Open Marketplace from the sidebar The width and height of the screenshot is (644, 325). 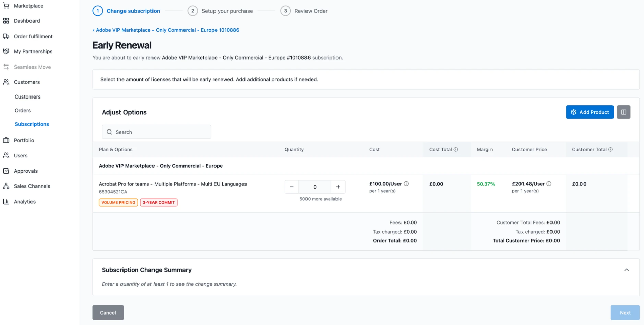pyautogui.click(x=28, y=6)
